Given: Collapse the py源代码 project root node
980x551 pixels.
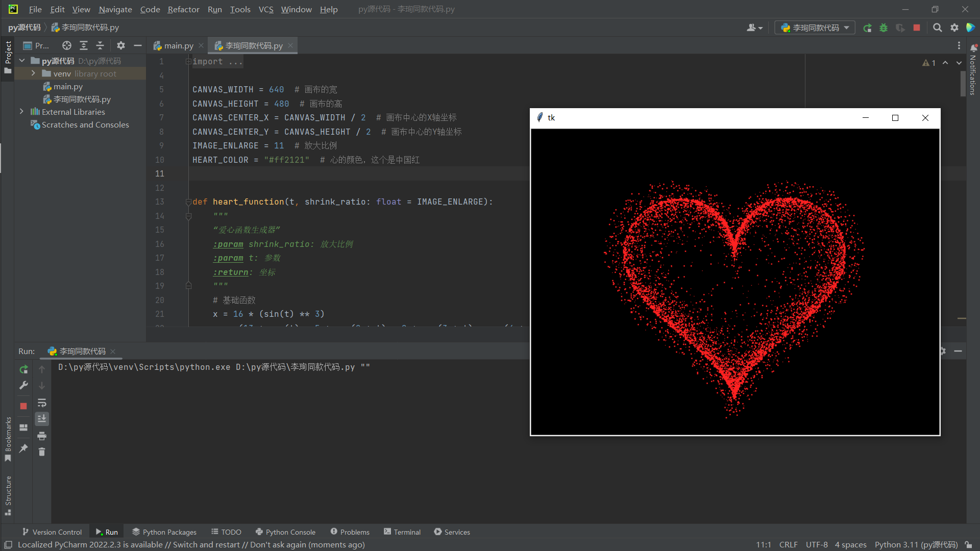Looking at the screenshot, I should tap(22, 61).
